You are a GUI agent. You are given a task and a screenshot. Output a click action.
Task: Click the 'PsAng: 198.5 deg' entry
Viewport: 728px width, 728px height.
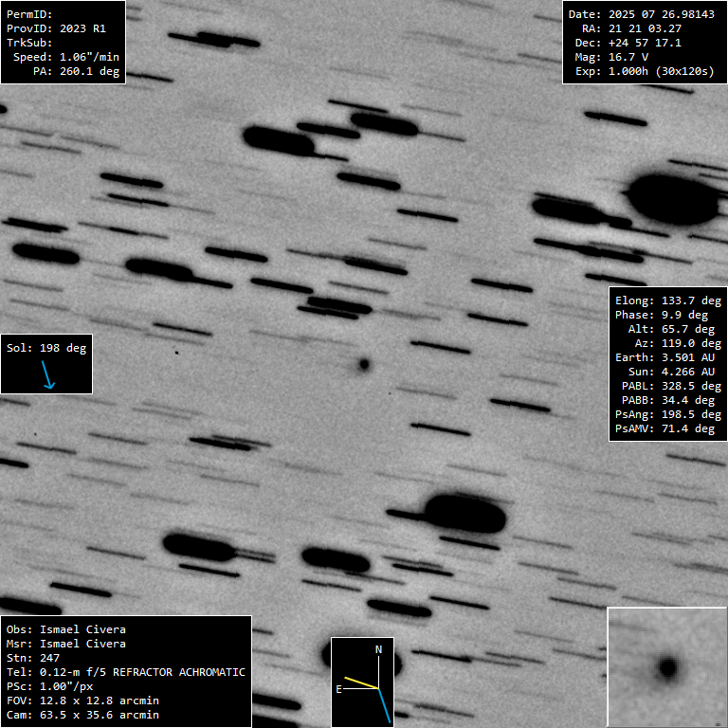[668, 414]
